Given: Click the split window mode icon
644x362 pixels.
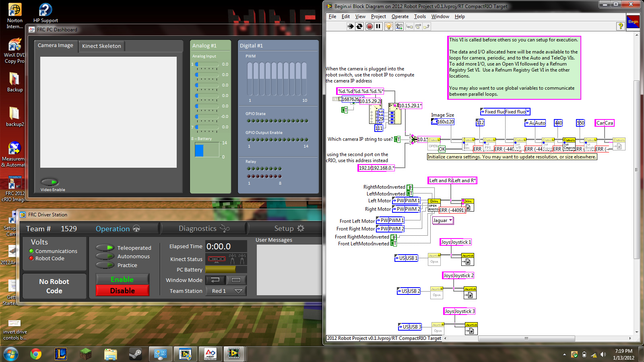Looking at the screenshot, I should [x=215, y=280].
